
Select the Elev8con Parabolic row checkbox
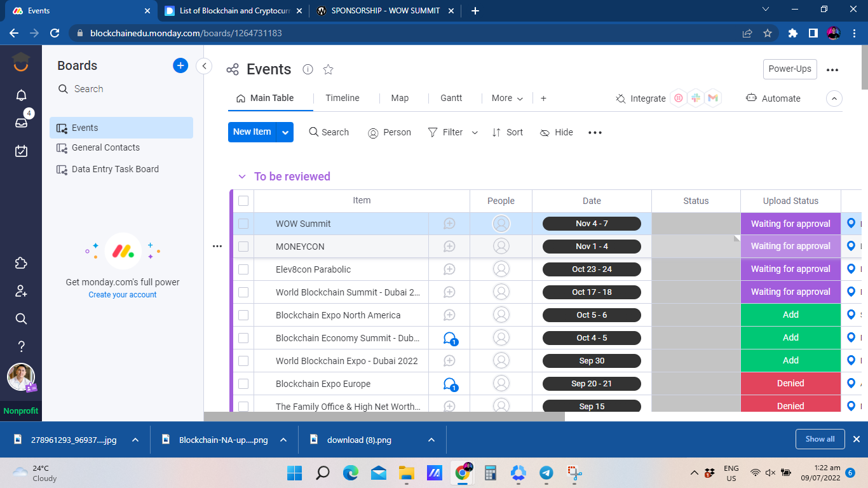[x=243, y=269]
